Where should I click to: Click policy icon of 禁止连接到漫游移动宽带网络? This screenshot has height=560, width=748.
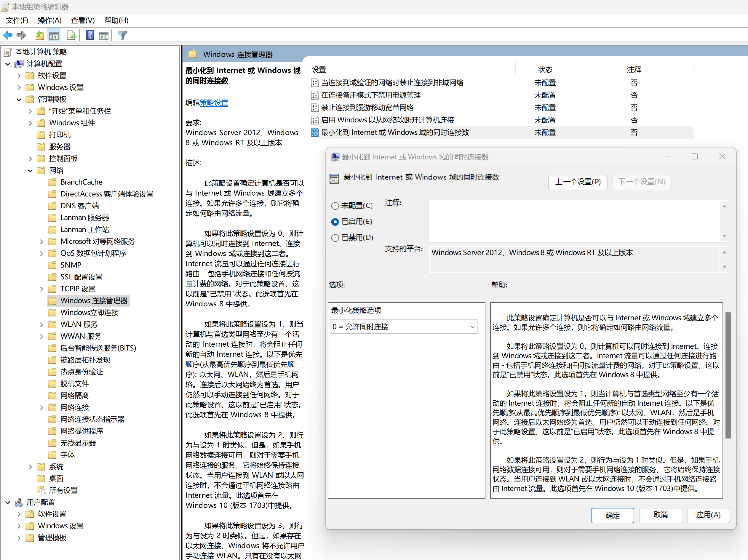(315, 108)
